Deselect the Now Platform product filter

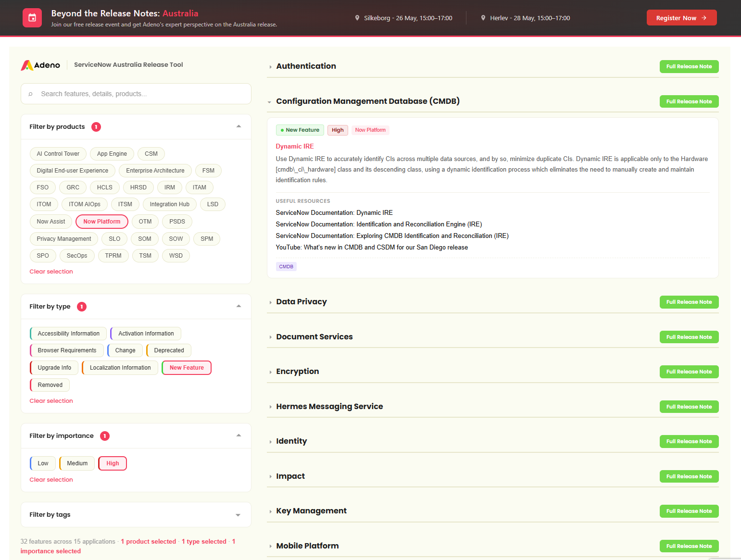point(101,221)
